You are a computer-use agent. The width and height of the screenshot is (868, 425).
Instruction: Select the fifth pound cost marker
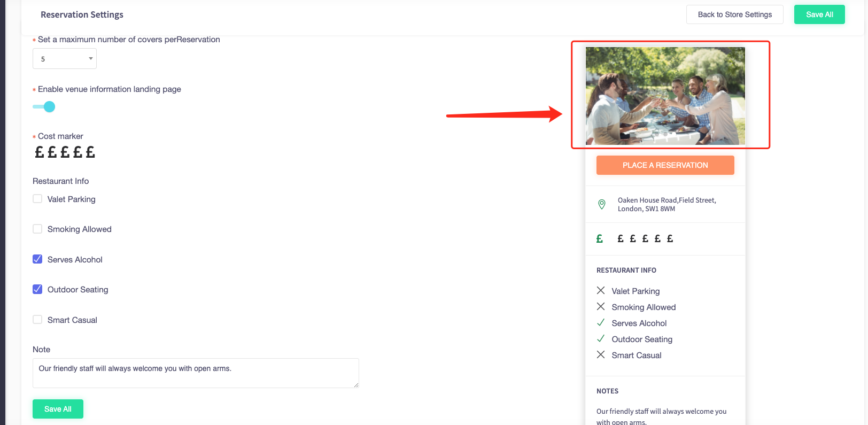click(90, 152)
